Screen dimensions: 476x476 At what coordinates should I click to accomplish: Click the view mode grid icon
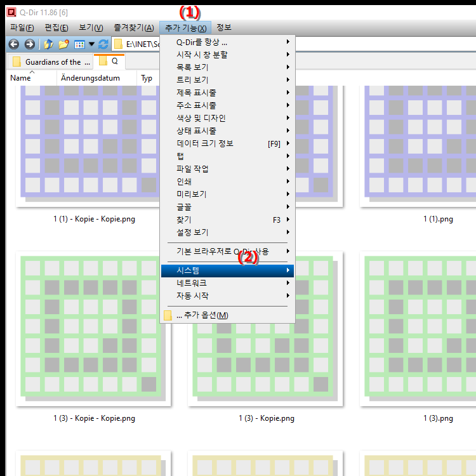click(79, 44)
